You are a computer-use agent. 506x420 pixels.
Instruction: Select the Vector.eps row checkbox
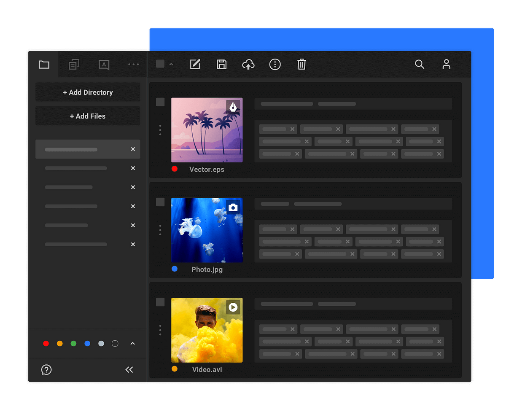pos(160,102)
